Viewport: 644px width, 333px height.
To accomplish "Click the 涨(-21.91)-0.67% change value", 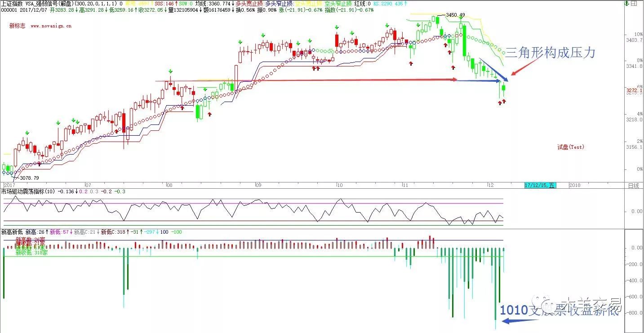I will coord(300,9).
